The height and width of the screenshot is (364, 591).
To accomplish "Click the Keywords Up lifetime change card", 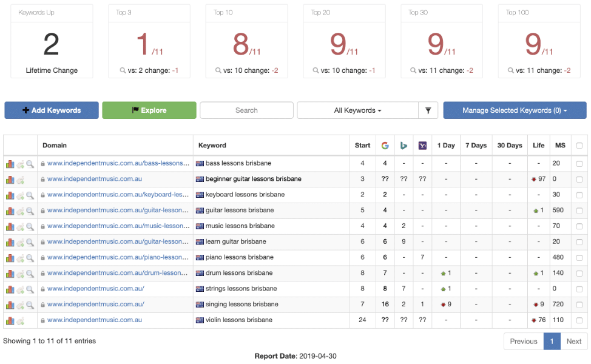I will tap(52, 41).
